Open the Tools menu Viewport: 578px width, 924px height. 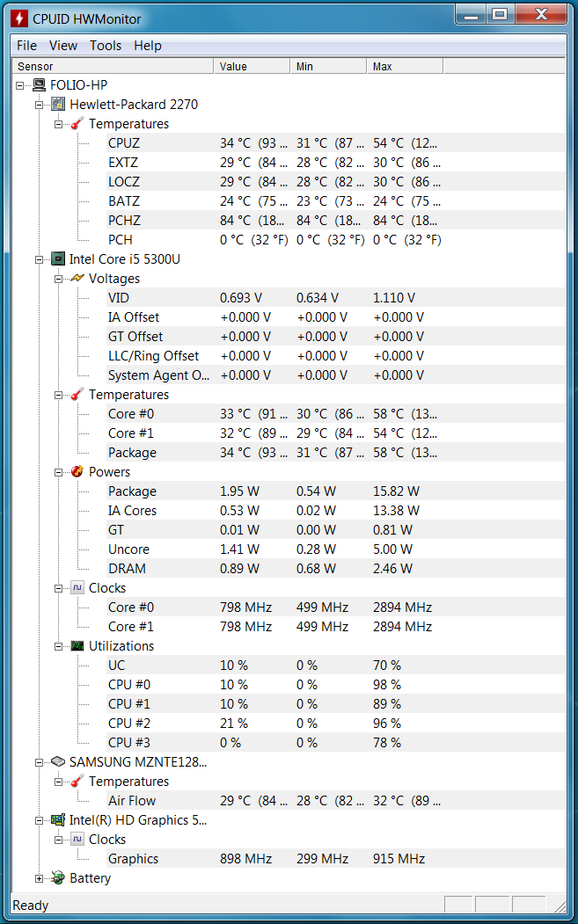pos(106,46)
